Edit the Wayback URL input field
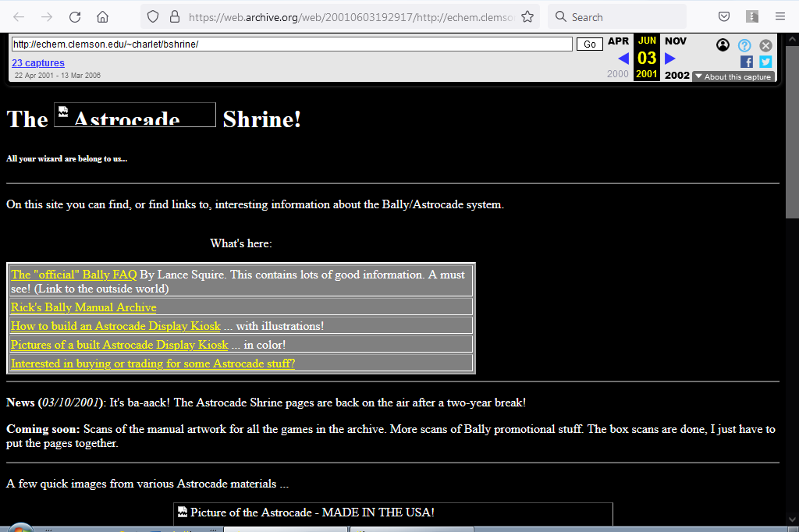Image resolution: width=799 pixels, height=532 pixels. [292, 44]
